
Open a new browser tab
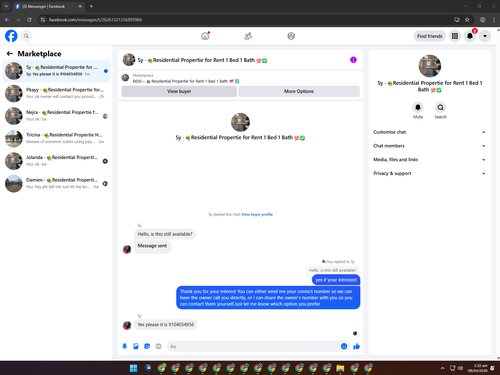pos(91,6)
